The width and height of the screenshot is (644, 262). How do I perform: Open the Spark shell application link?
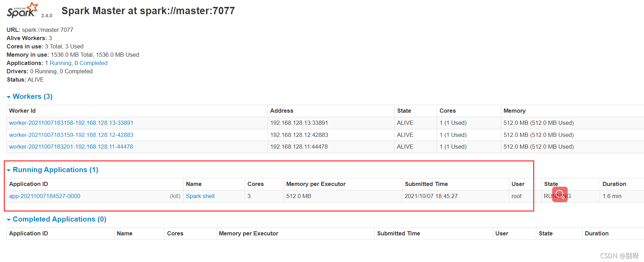pos(200,196)
